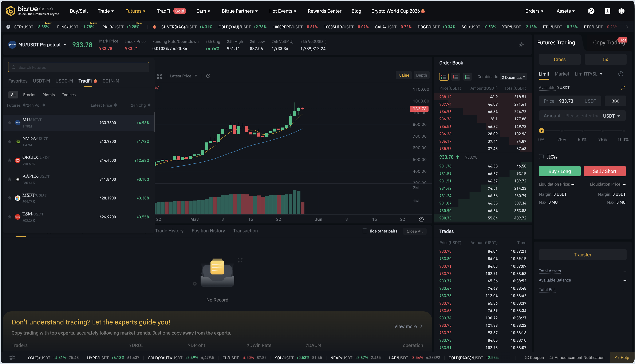Image resolution: width=635 pixels, height=364 pixels.
Task: Favorite MU/USDT with star
Action: pos(9,122)
